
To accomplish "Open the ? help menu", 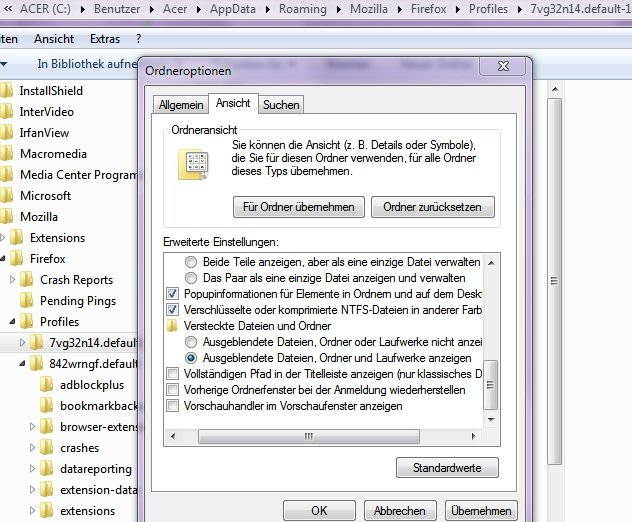I will pyautogui.click(x=139, y=39).
